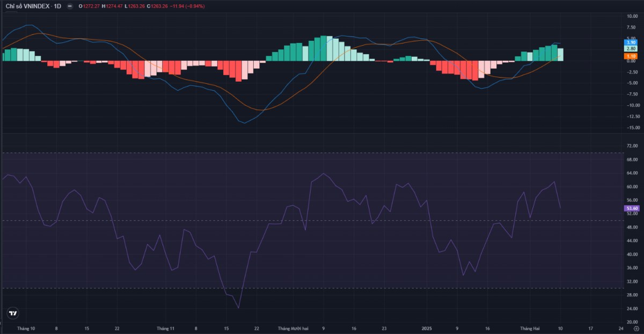Click the white 2.80 histogram value label

pos(631,49)
